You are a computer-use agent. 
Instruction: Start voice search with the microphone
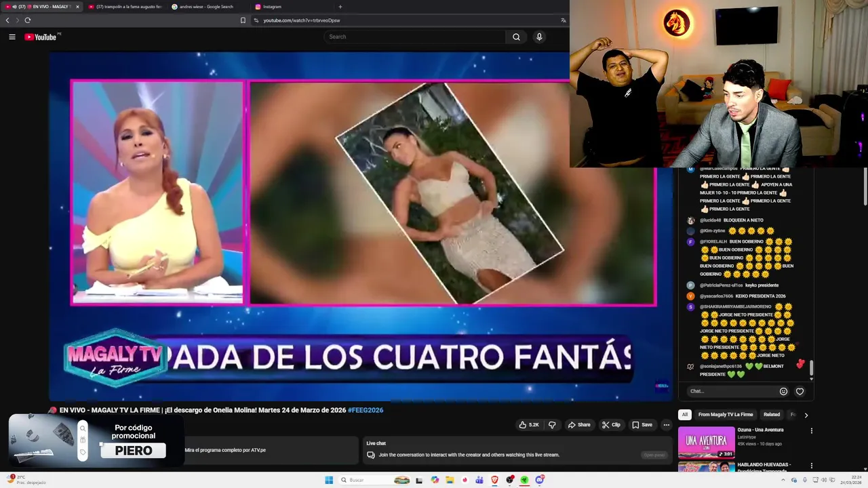[x=539, y=37]
